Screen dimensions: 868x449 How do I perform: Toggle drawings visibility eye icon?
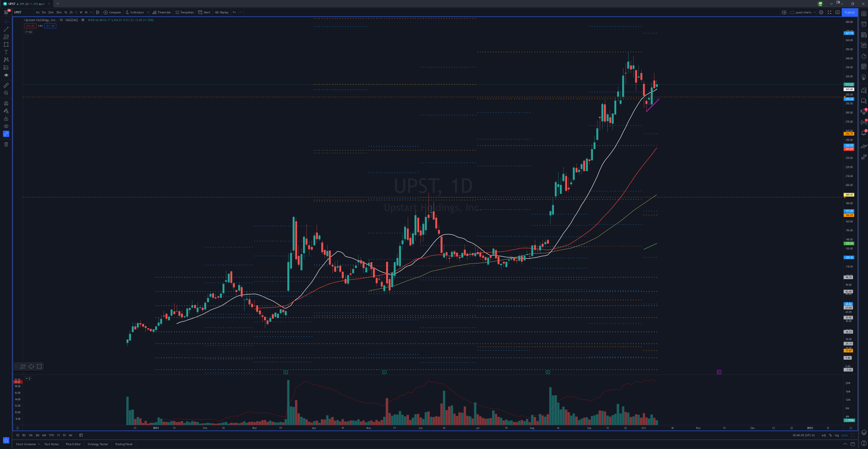pos(6,126)
